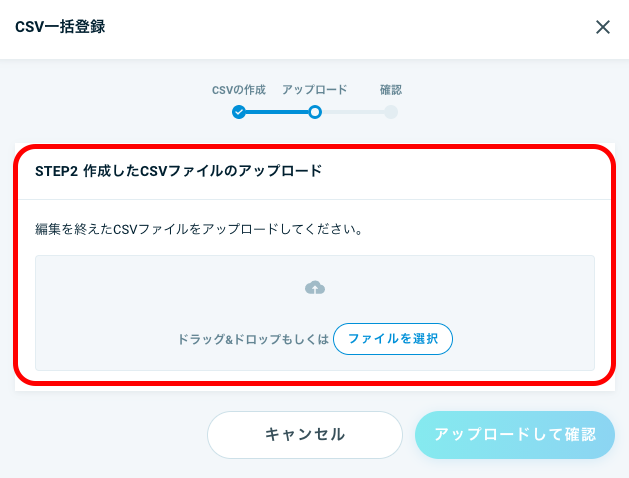Click the CSV一括登録 dialog title
Screen dimensions: 629x478
60,27
